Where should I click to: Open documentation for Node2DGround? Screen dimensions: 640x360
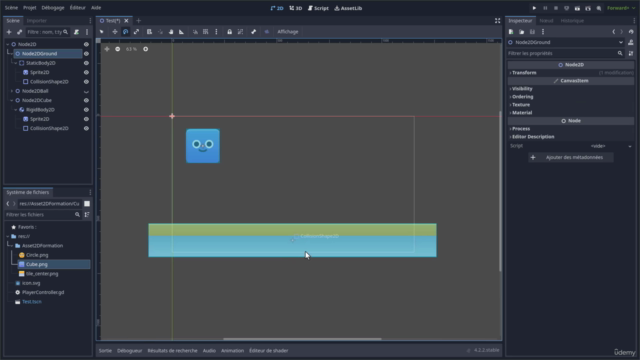(x=631, y=42)
